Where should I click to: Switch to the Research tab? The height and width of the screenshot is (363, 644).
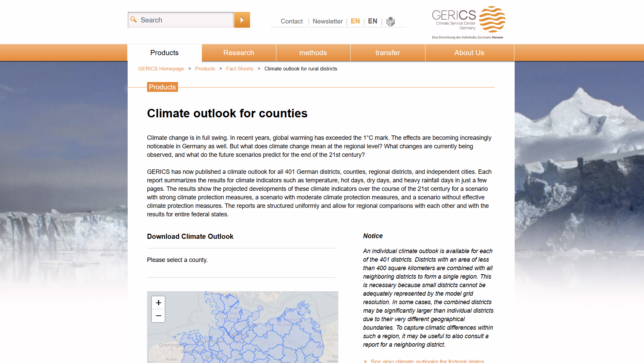[239, 53]
